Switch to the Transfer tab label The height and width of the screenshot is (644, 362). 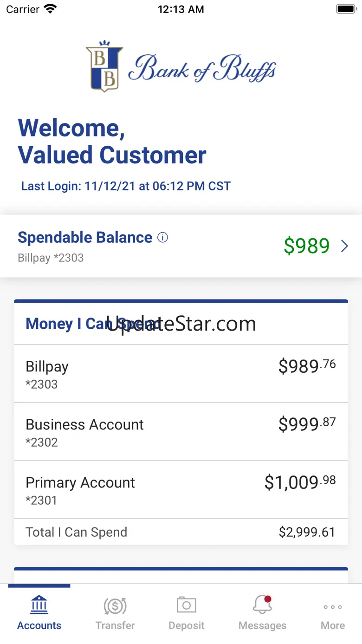pos(115,625)
